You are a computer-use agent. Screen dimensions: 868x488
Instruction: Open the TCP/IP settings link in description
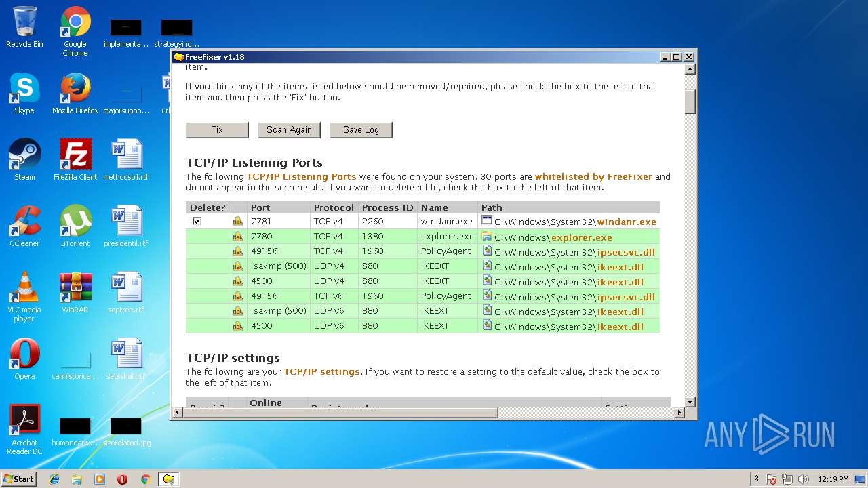coord(321,371)
